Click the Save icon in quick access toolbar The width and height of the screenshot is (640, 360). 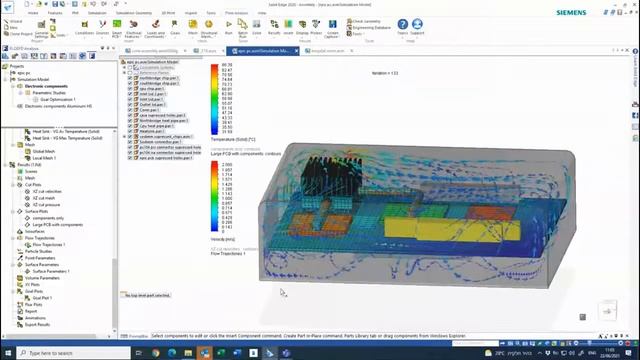(55, 4)
